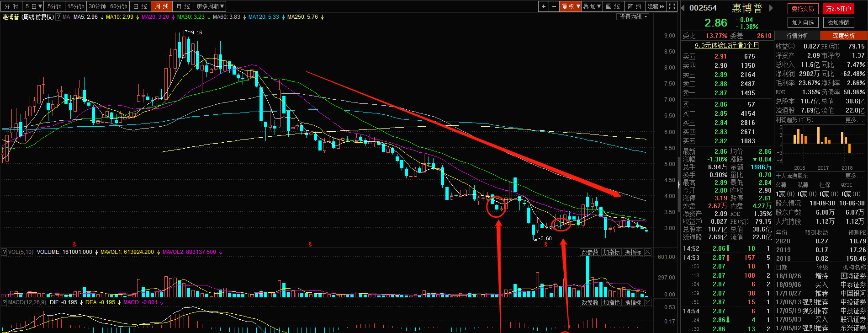Open the MACD indicator help question mark
Image resolution: width=868 pixels, height=333 pixels.
pyautogui.click(x=4, y=302)
